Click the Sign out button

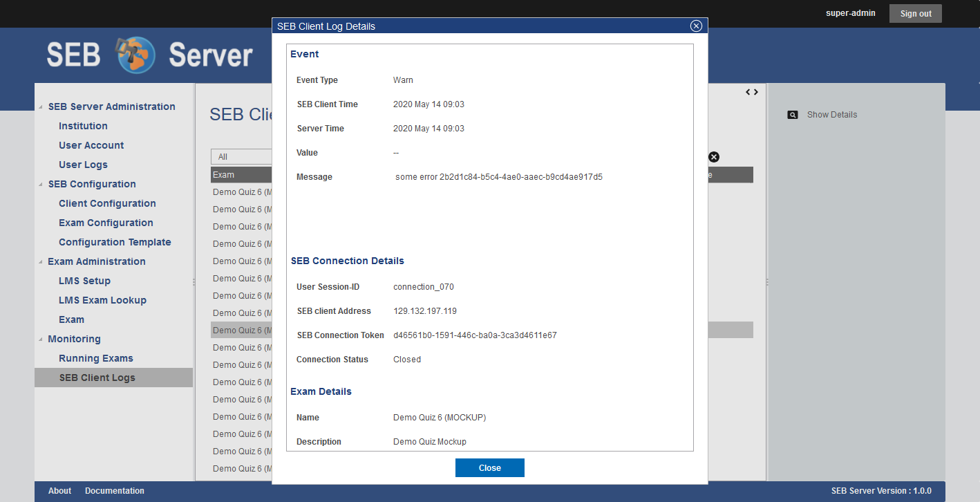(x=915, y=14)
